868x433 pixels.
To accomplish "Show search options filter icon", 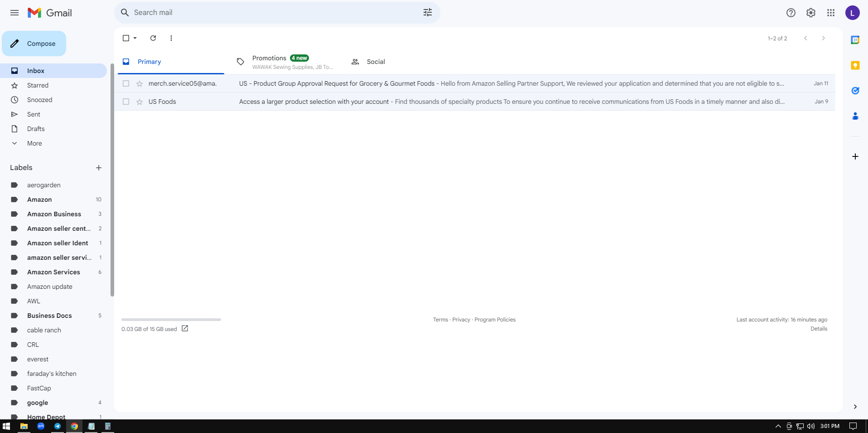I will pos(428,13).
